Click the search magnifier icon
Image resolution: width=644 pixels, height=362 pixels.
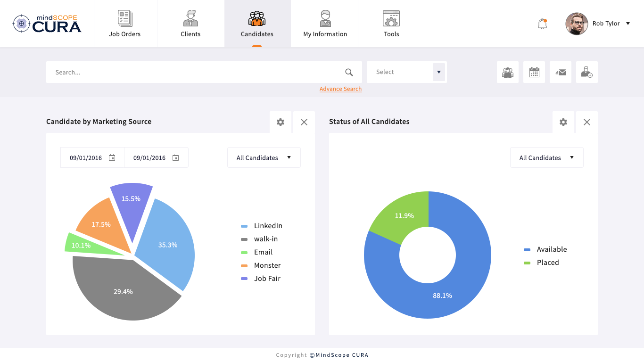[x=349, y=72]
